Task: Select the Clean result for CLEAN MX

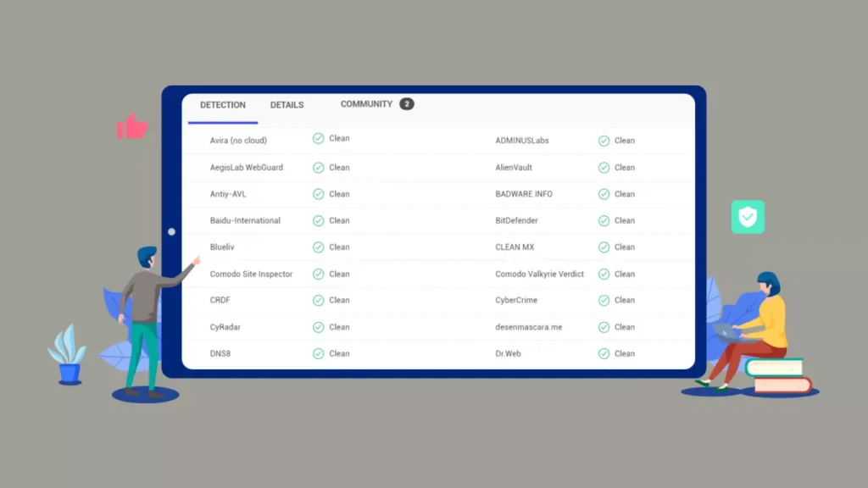Action: tap(625, 247)
